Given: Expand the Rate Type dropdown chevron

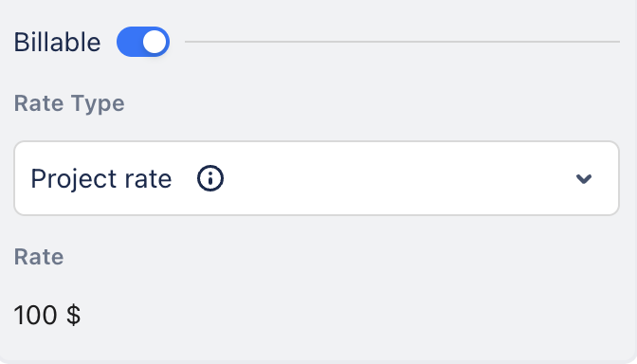Looking at the screenshot, I should tap(584, 178).
